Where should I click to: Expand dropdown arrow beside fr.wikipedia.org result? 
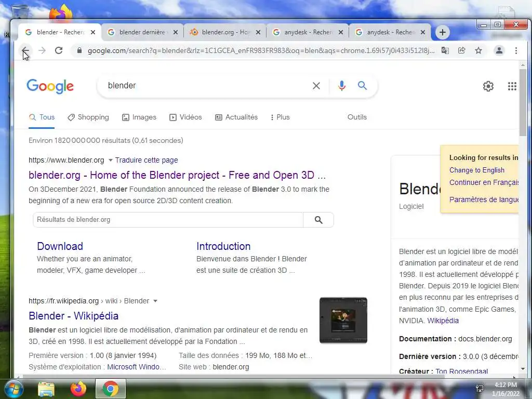pos(155,301)
